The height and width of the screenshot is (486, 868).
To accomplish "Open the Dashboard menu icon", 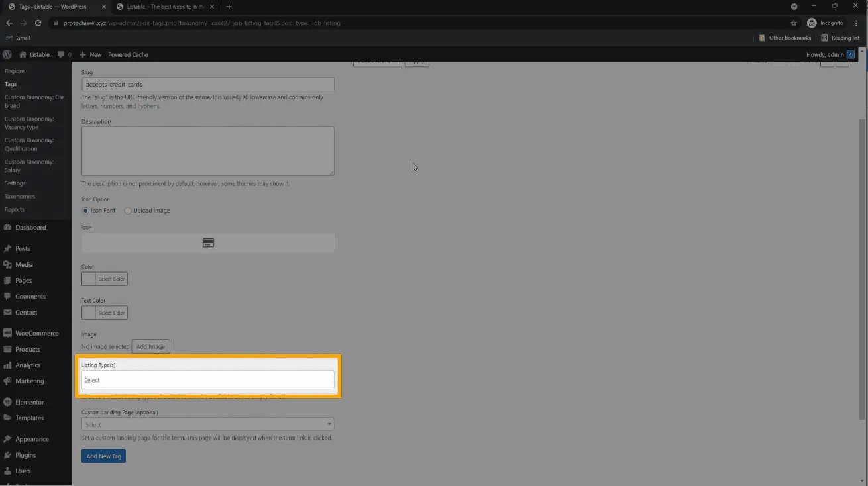I will [7, 228].
